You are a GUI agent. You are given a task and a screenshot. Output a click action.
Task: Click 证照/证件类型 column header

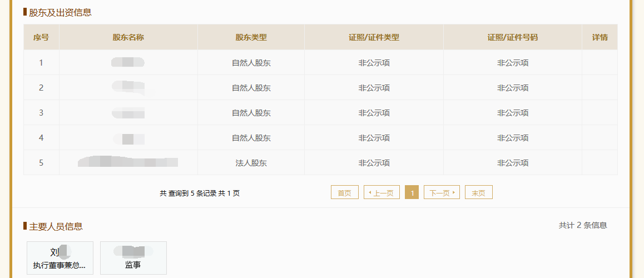point(374,37)
